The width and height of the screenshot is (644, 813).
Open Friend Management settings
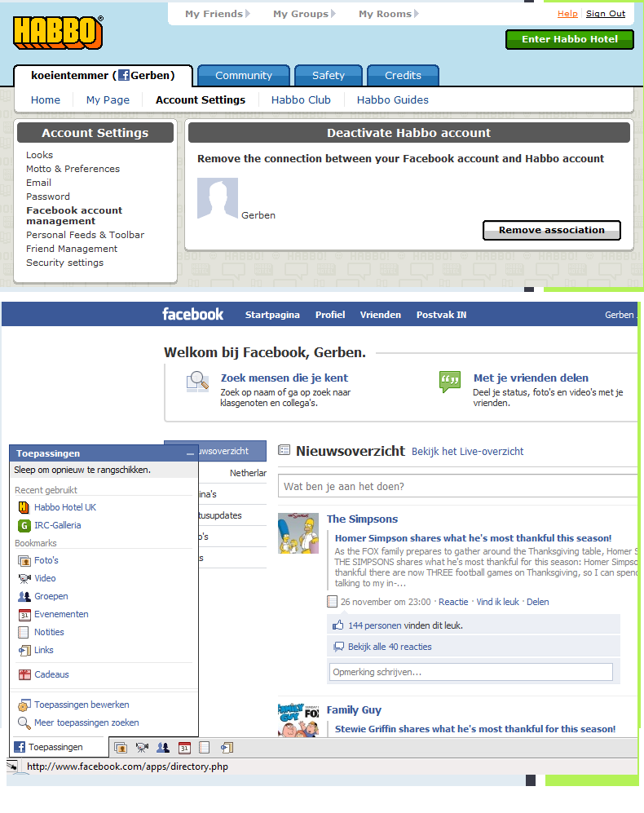(x=72, y=249)
